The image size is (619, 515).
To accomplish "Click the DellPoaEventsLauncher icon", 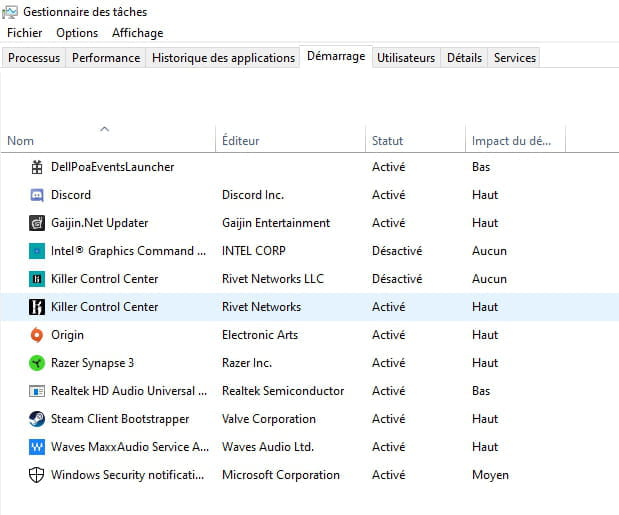I will click(36, 167).
